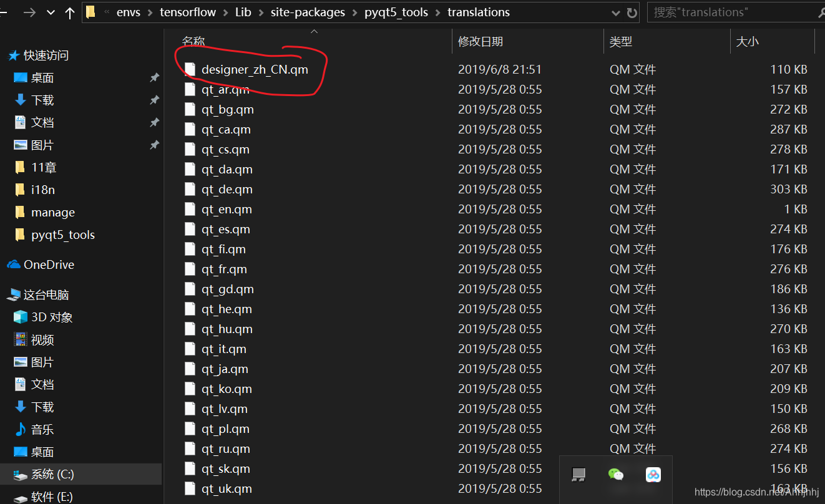Image resolution: width=825 pixels, height=504 pixels.
Task: Select file qt_it.qm
Action: [224, 349]
